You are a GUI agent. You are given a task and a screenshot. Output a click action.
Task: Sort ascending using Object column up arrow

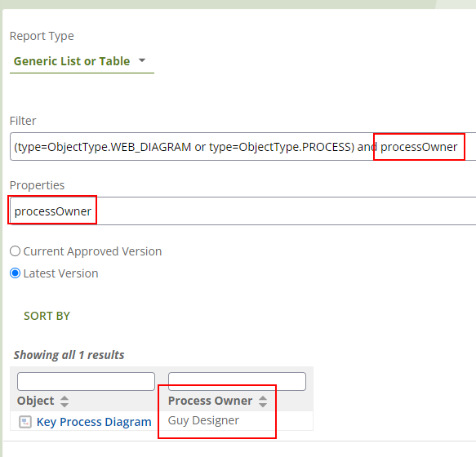65,398
